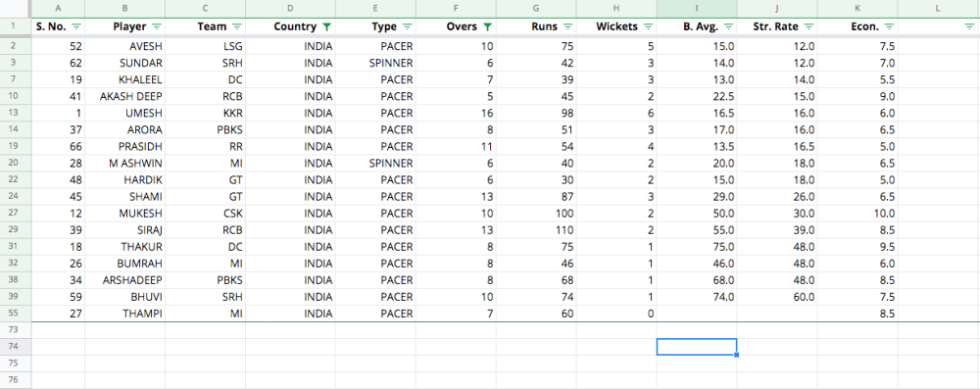This screenshot has width=980, height=389.
Task: Click the ARSHADEEP player cell
Action: click(125, 280)
